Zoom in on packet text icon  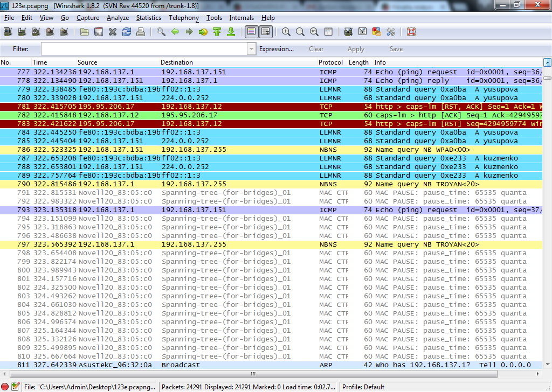286,32
